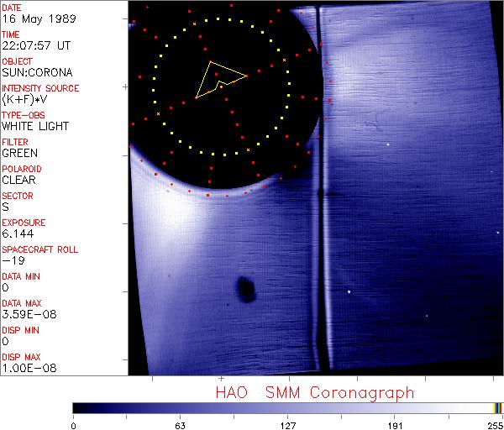Click the "INTENSITY SOURCE" label

(x=40, y=88)
